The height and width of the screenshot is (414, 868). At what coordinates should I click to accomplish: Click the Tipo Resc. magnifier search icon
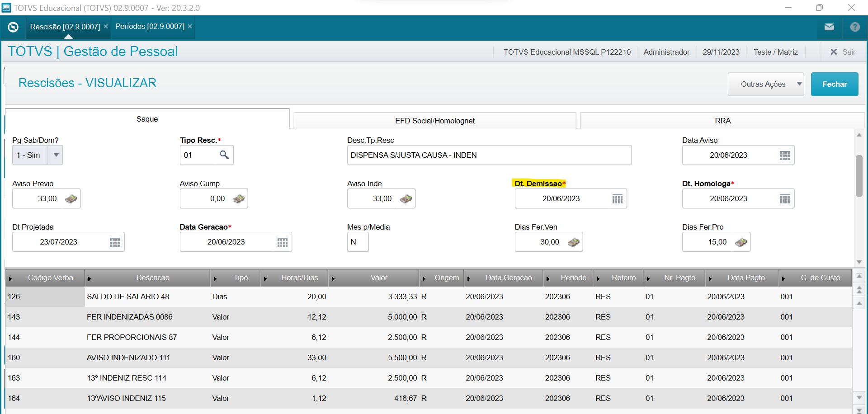224,155
